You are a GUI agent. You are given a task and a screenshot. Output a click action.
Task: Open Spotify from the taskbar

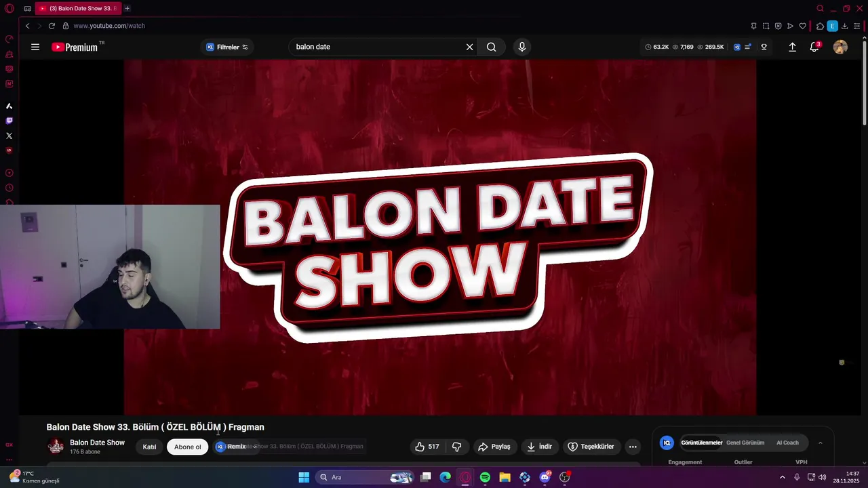[x=485, y=477]
